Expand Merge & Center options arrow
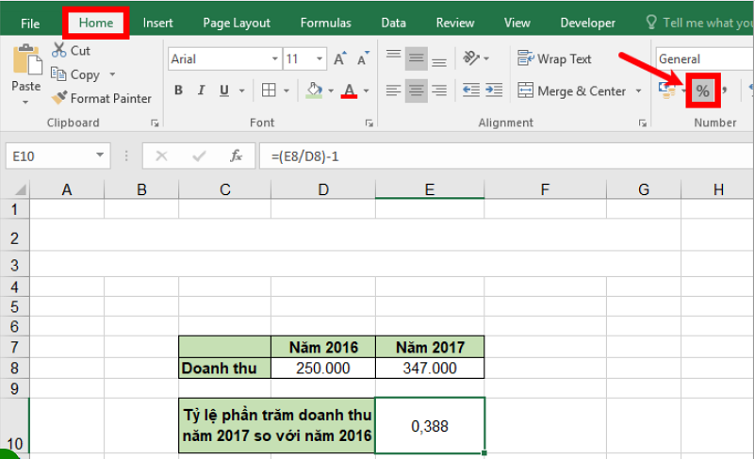The width and height of the screenshot is (755, 459). click(638, 91)
